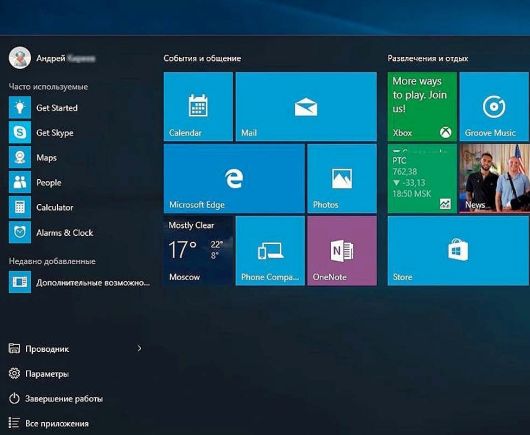Image resolution: width=530 pixels, height=435 pixels.
Task: Open the Moscow weather tile
Action: click(x=198, y=251)
